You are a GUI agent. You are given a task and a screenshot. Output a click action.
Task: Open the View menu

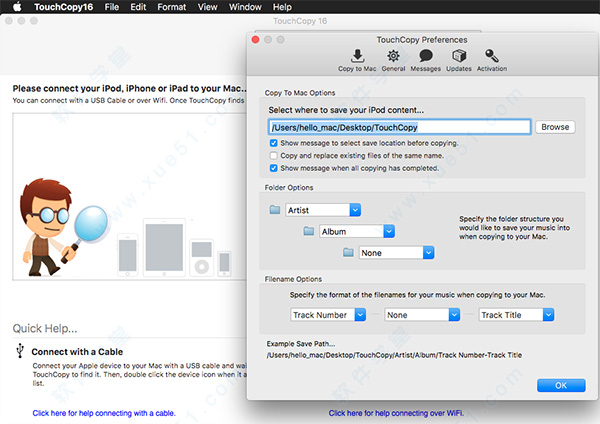coord(207,7)
